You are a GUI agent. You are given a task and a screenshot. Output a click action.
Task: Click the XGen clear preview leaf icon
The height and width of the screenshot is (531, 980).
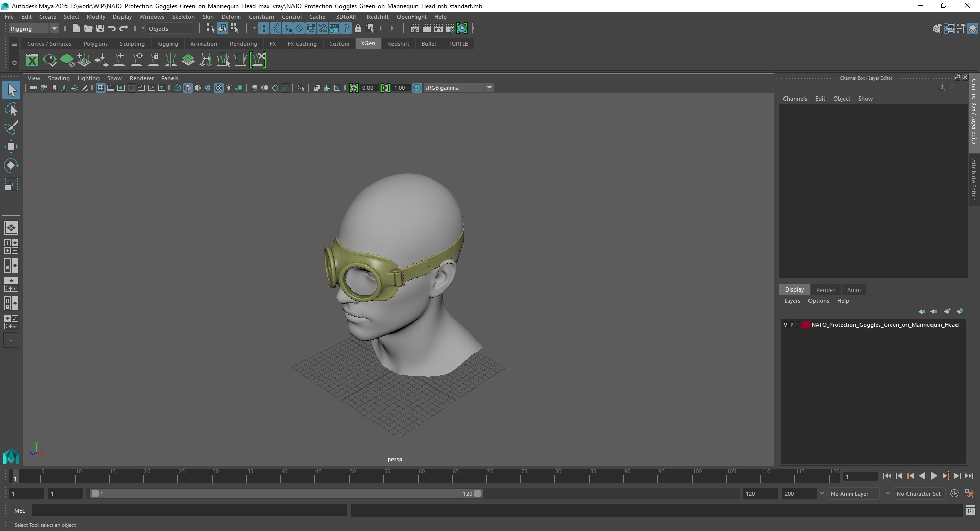(67, 60)
